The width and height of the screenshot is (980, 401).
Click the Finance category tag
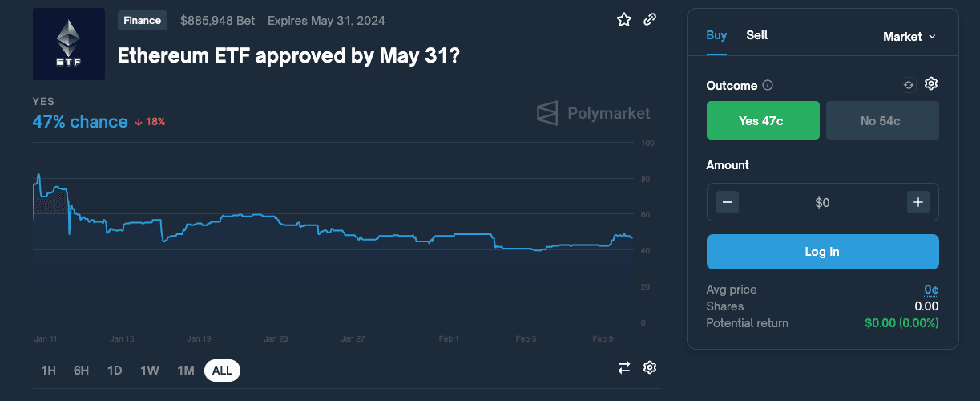pos(143,21)
